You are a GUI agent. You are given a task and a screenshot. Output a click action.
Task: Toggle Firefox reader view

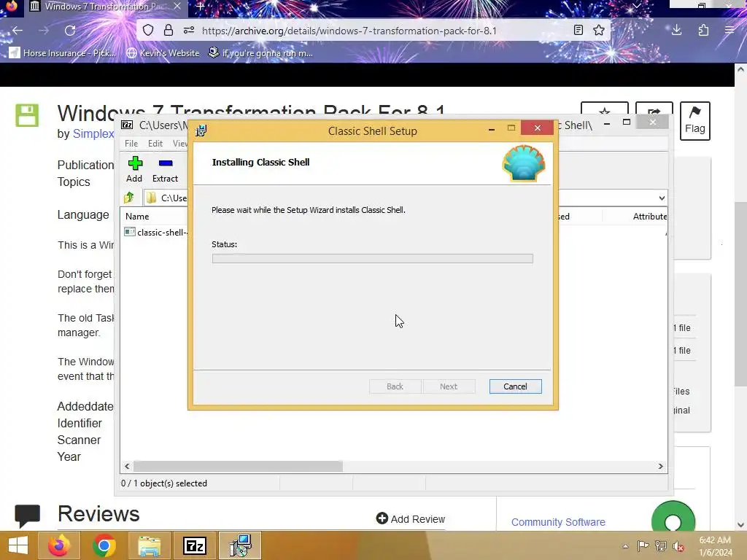point(578,31)
